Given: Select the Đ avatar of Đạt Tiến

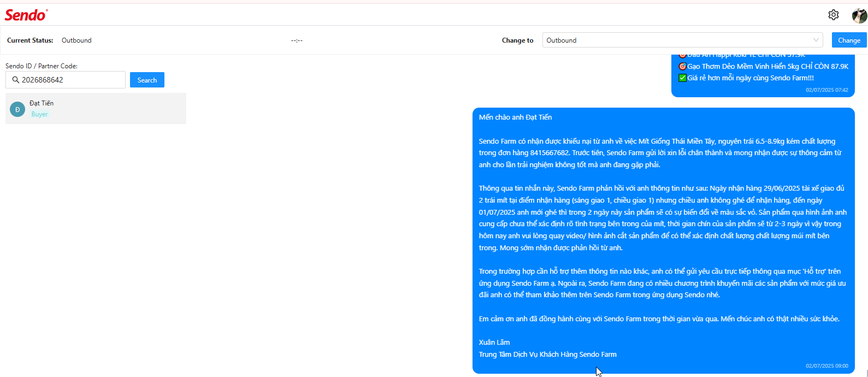Looking at the screenshot, I should click(17, 109).
